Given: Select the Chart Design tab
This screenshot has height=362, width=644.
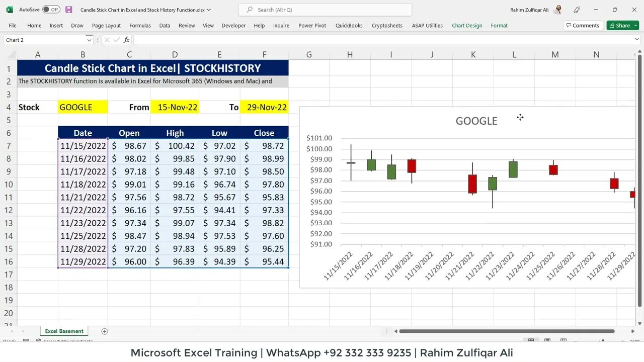Looking at the screenshot, I should tap(467, 26).
